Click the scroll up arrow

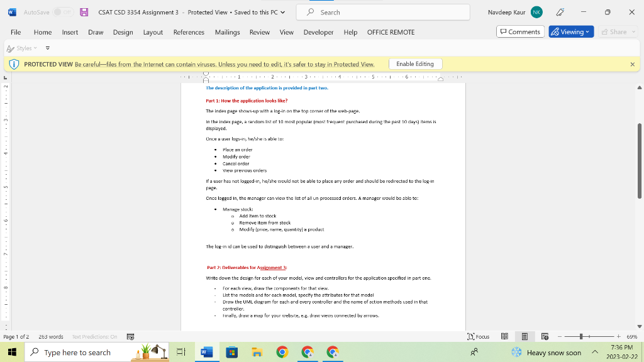(x=640, y=87)
